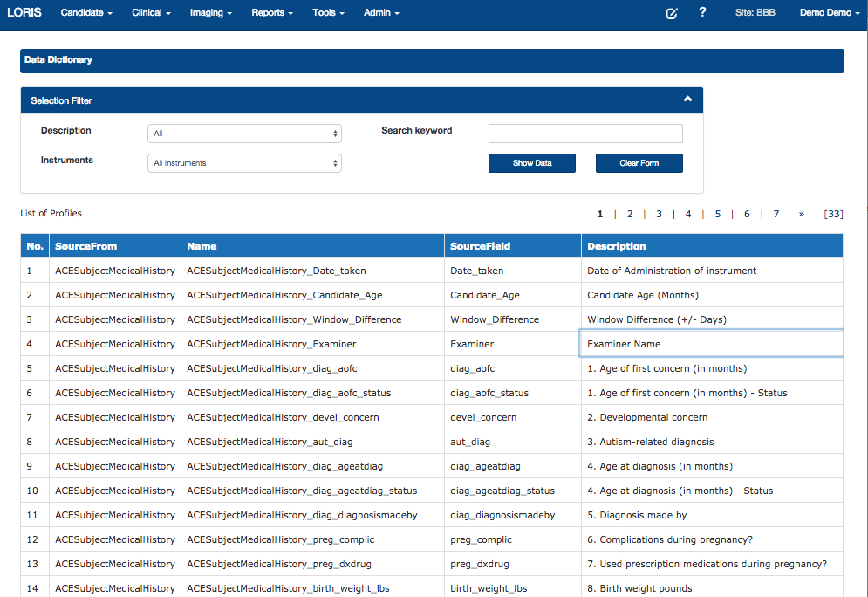Go to page 3 of results

(x=659, y=214)
